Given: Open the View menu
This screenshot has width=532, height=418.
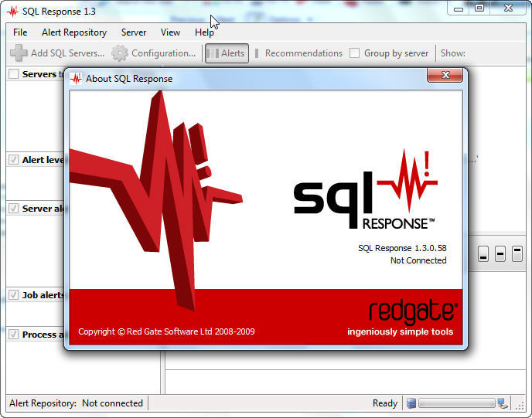Looking at the screenshot, I should click(170, 32).
